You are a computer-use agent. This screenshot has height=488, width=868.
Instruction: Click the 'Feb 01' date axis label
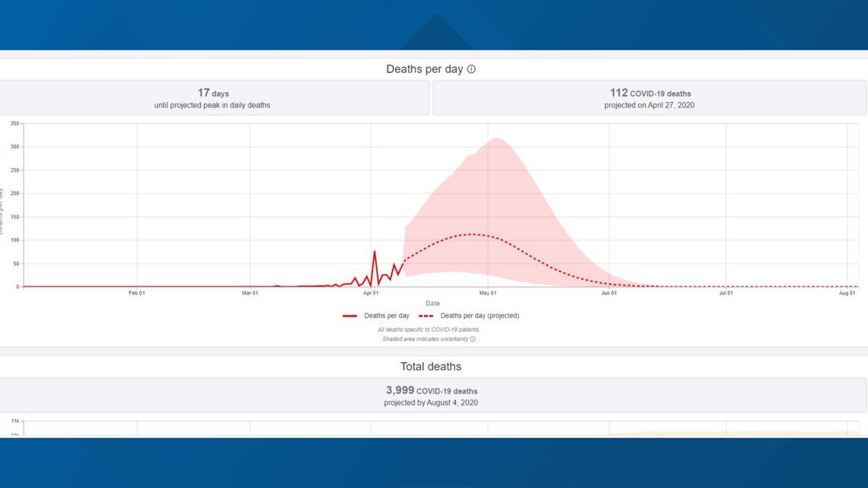[x=137, y=293]
